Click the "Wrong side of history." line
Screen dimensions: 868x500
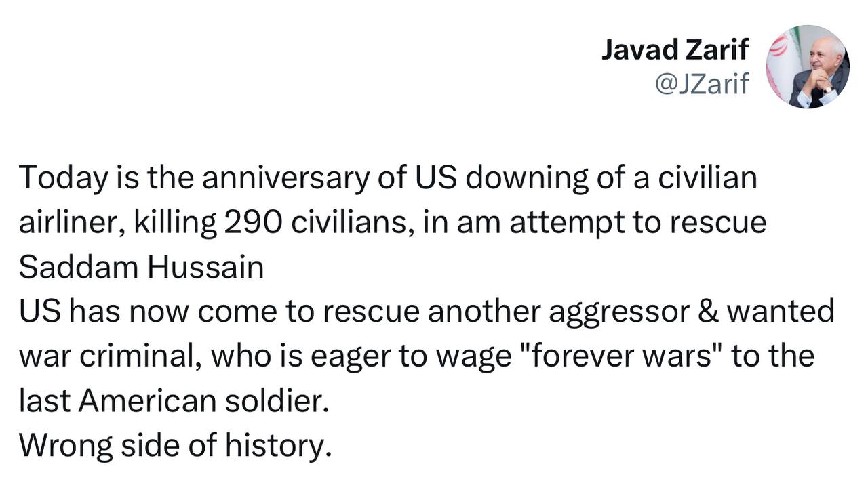pos(175,446)
